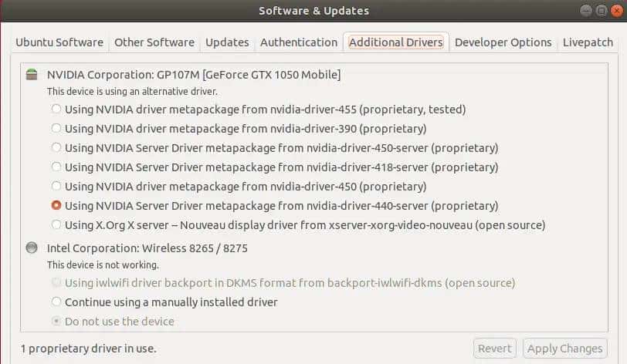Open the Authentication tab
627x364 pixels.
point(299,42)
